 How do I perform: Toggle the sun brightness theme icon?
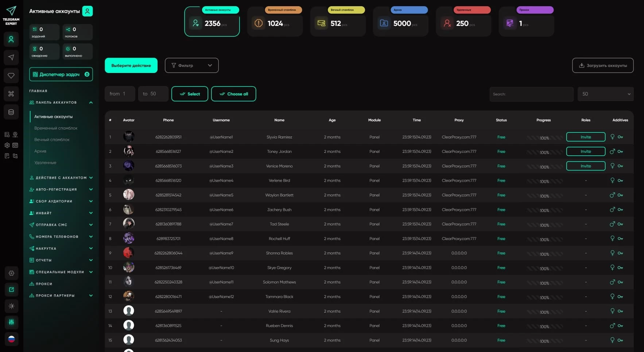(x=11, y=306)
